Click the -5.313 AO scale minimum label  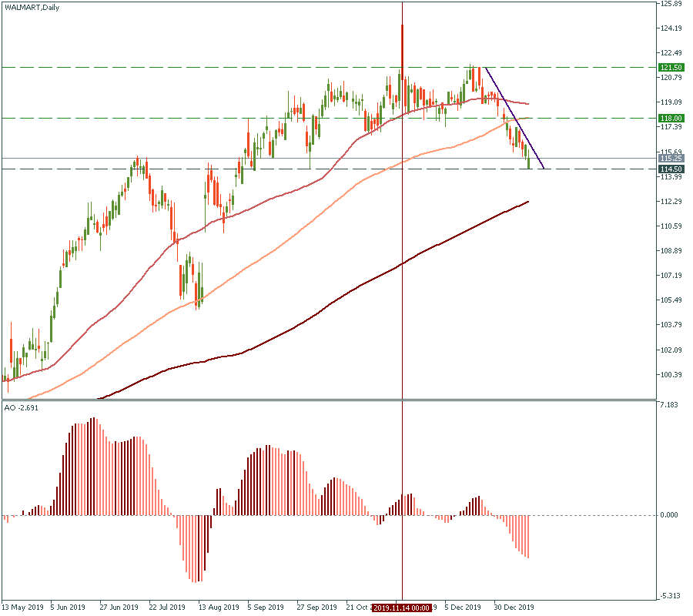669,596
